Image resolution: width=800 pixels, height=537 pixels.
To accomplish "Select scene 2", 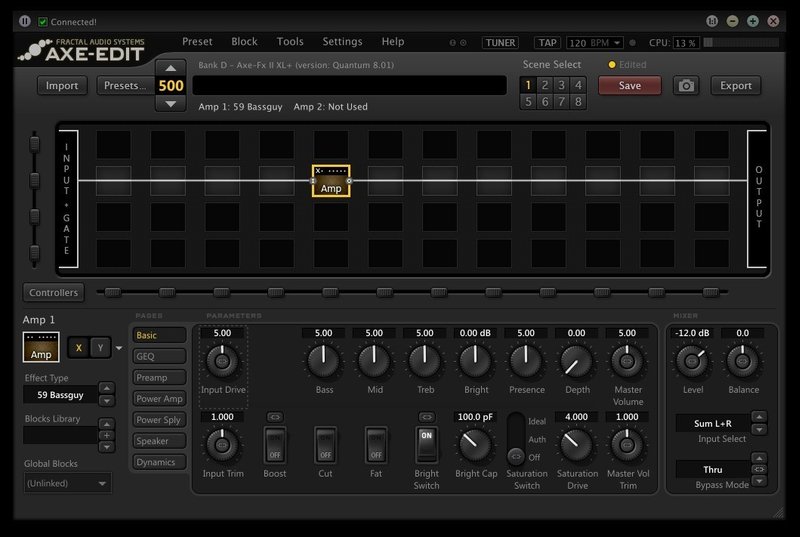I will 545,85.
